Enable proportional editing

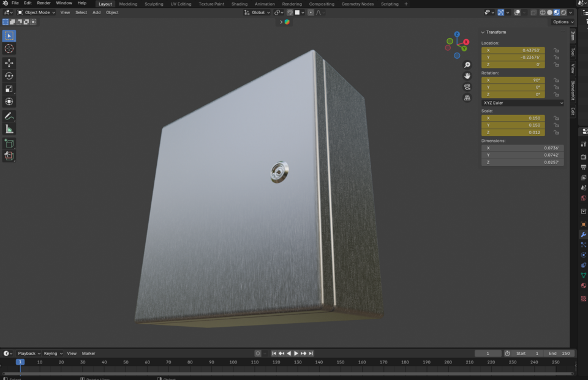(311, 12)
